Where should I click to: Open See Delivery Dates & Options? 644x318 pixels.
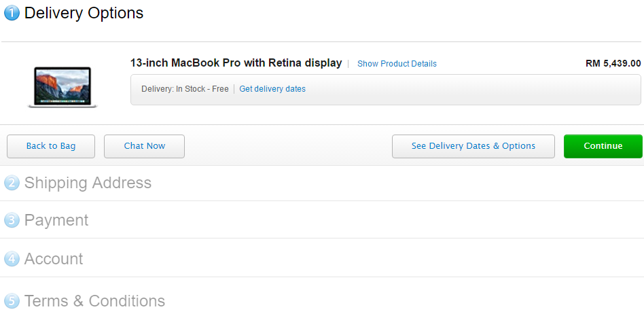[x=473, y=146]
